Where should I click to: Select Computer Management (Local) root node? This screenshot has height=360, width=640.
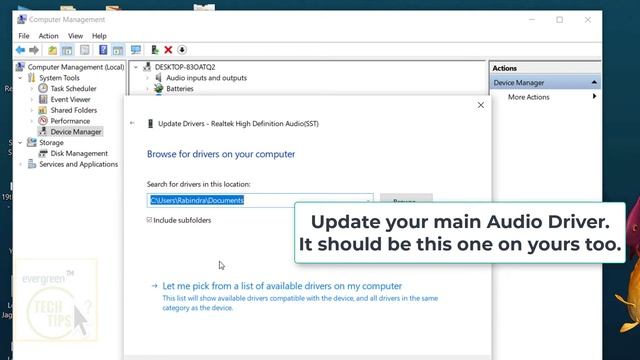click(x=76, y=67)
